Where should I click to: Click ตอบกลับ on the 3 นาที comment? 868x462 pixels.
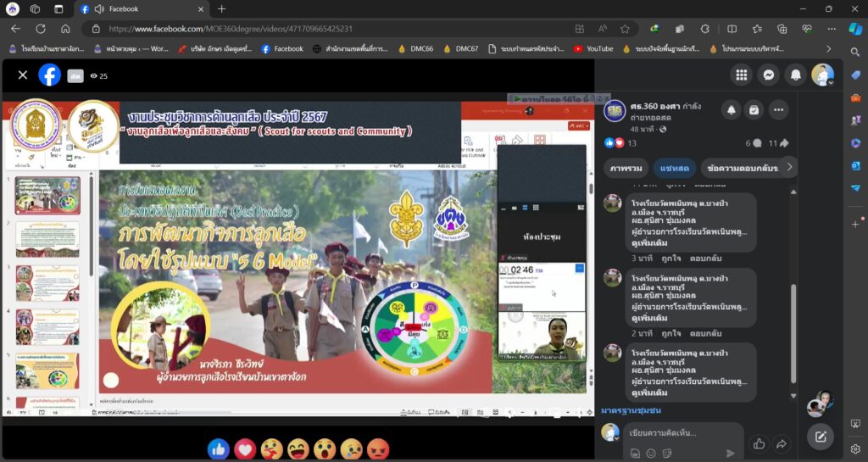(706, 259)
